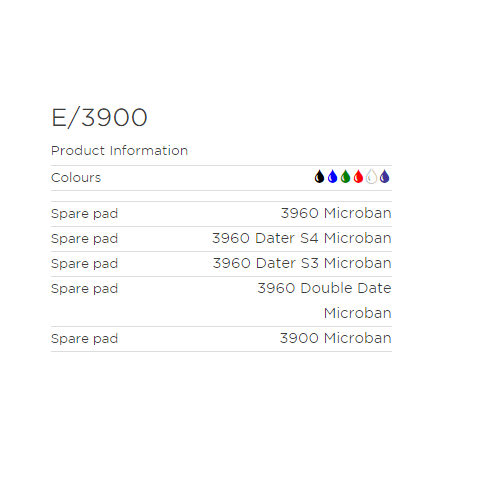Click the E/3900 product title

click(x=99, y=118)
